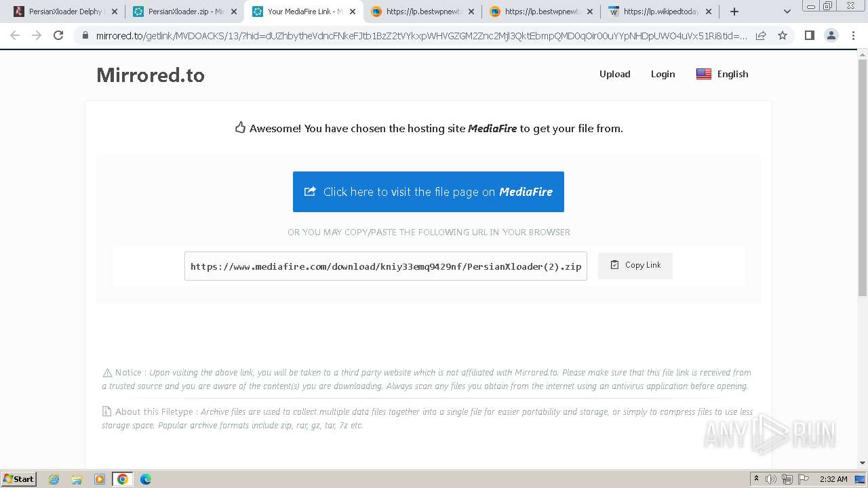The height and width of the screenshot is (488, 868).
Task: Click here to visit MediaFire file page
Action: pyautogui.click(x=429, y=192)
